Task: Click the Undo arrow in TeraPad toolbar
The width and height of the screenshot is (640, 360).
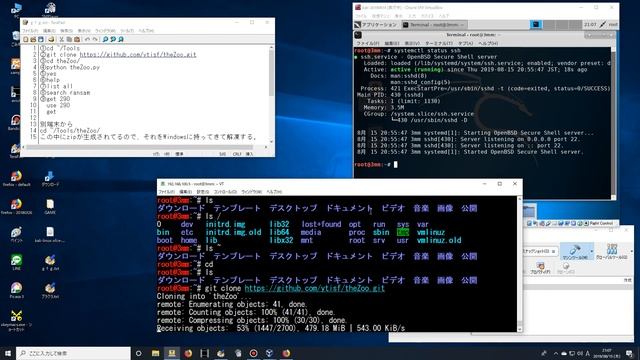Action: click(87, 39)
